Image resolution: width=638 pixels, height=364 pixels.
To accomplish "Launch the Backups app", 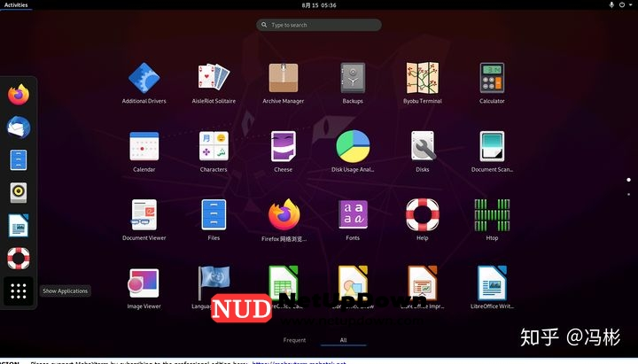I will point(353,77).
